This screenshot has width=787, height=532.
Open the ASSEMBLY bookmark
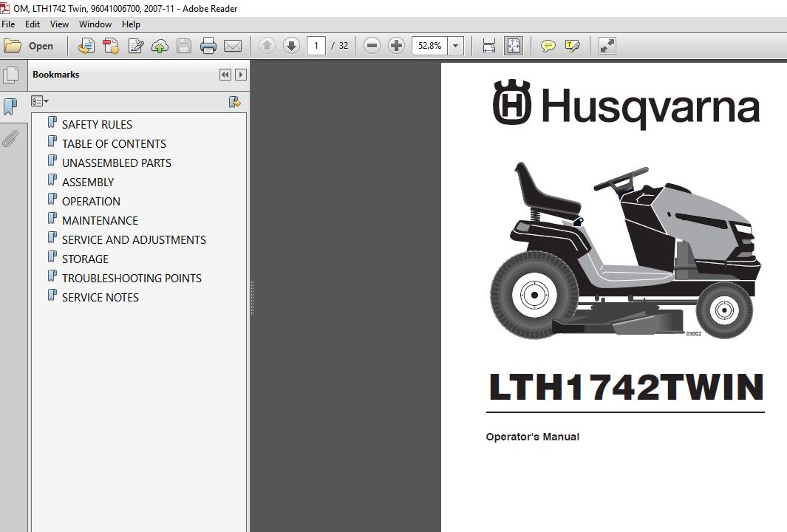pos(88,183)
